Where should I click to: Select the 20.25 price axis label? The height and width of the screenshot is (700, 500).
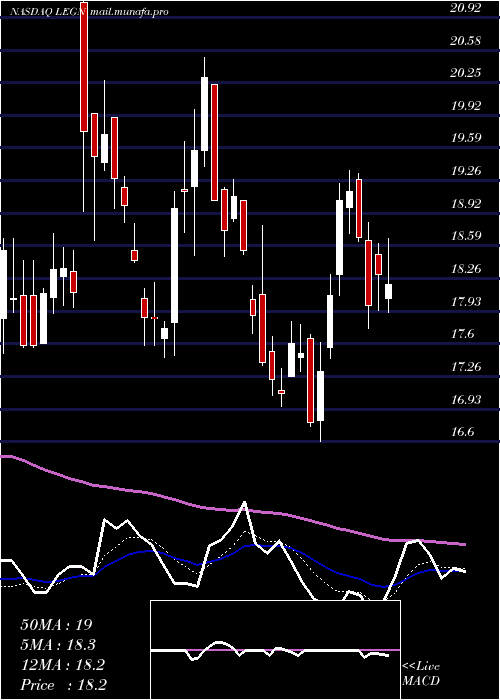coord(466,73)
